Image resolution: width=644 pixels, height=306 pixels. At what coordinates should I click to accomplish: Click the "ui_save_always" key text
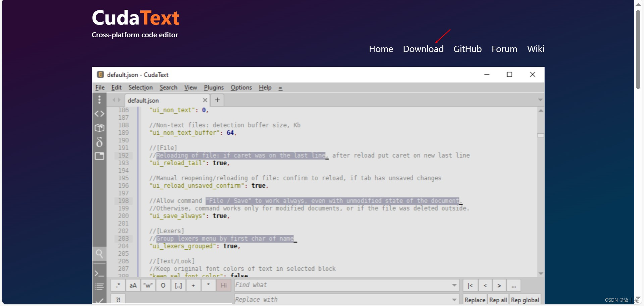click(x=177, y=216)
